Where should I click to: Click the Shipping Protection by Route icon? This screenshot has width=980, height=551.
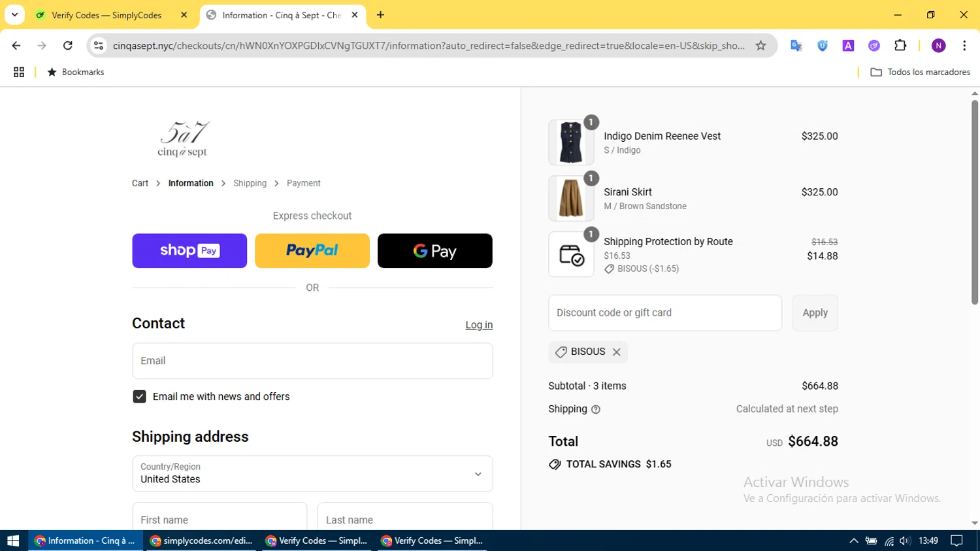[571, 254]
